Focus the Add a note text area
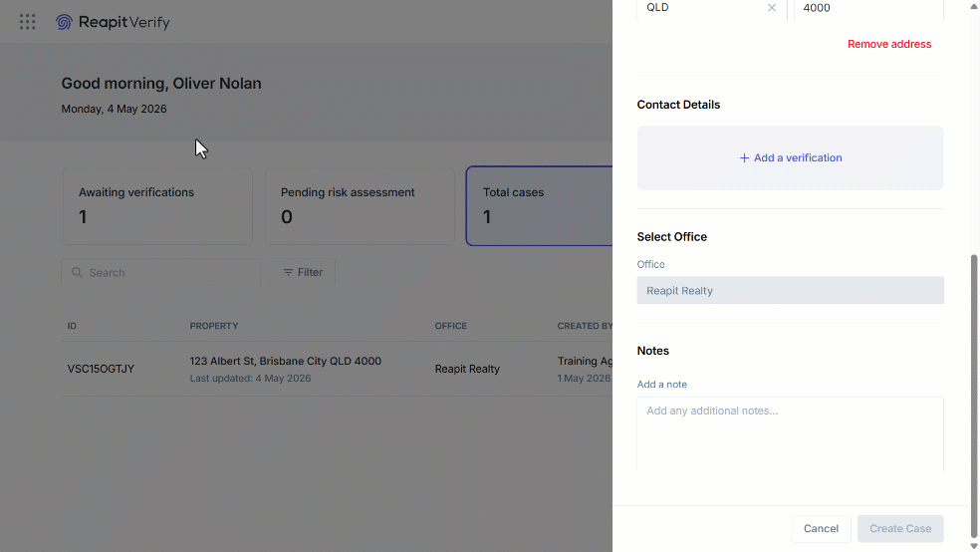The image size is (980, 552). pos(791,433)
